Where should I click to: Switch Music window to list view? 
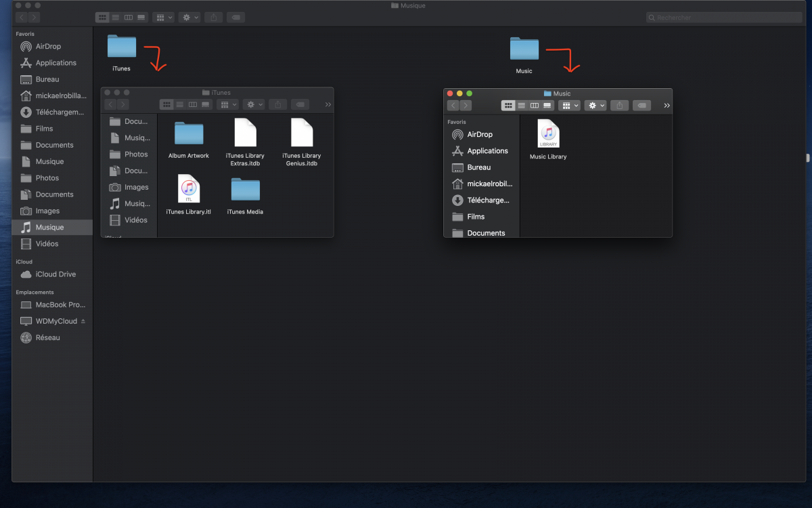pyautogui.click(x=521, y=105)
